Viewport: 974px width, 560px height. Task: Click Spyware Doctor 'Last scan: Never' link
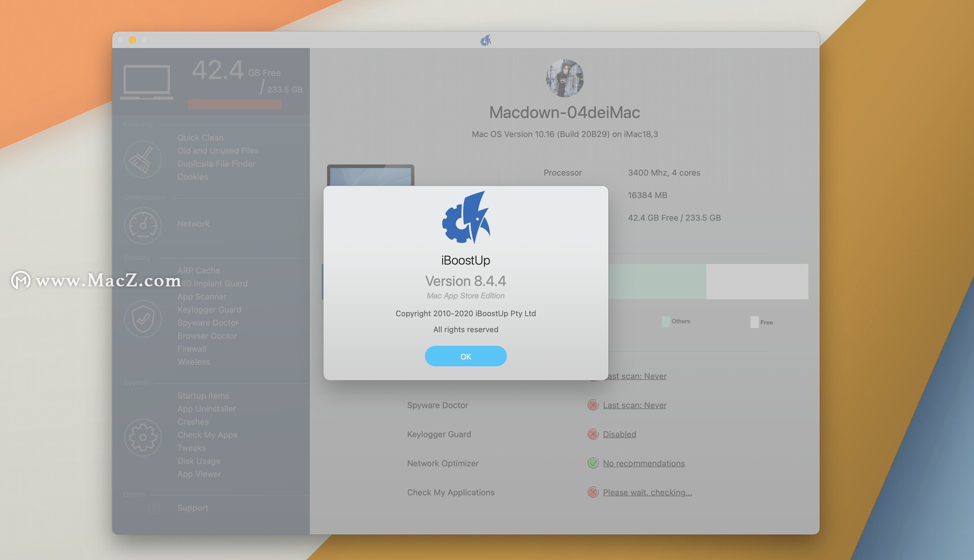coord(634,405)
